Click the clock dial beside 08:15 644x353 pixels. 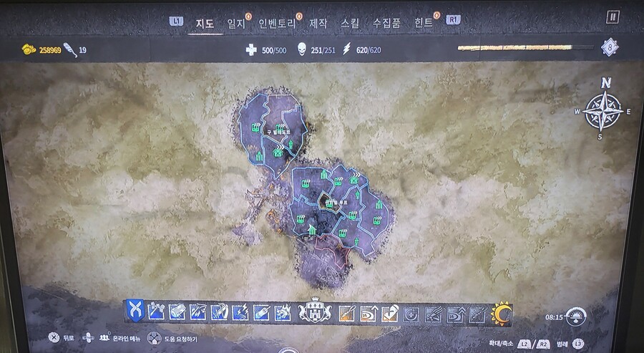coord(576,316)
